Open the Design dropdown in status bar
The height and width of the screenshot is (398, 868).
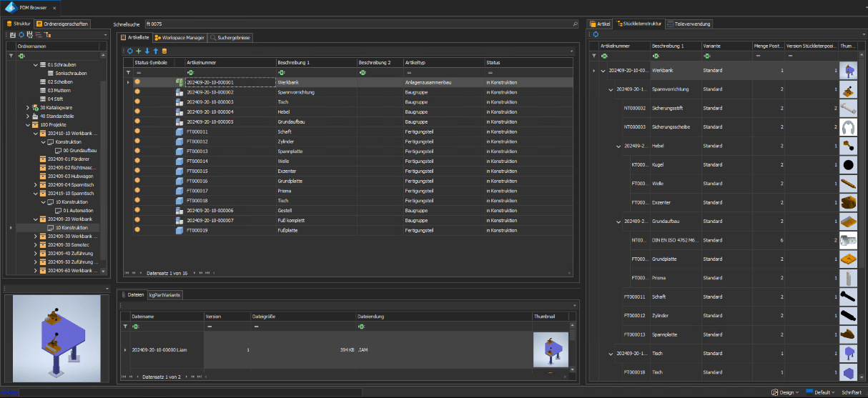click(786, 392)
